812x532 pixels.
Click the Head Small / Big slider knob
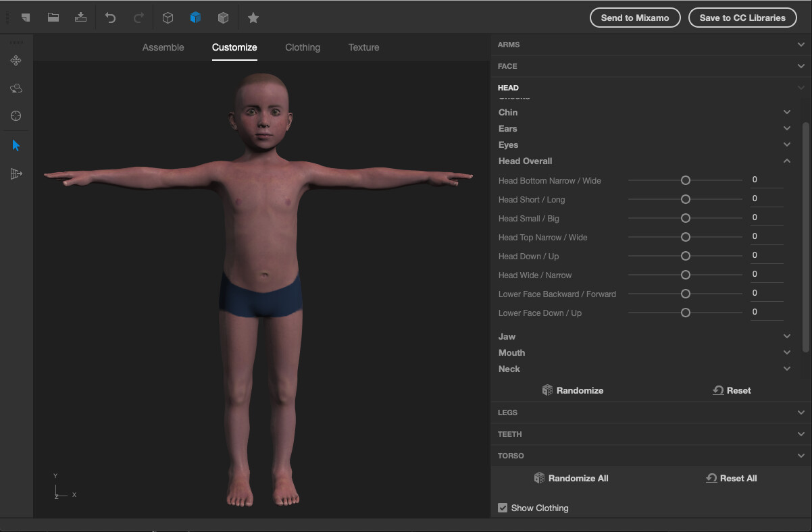tap(686, 218)
